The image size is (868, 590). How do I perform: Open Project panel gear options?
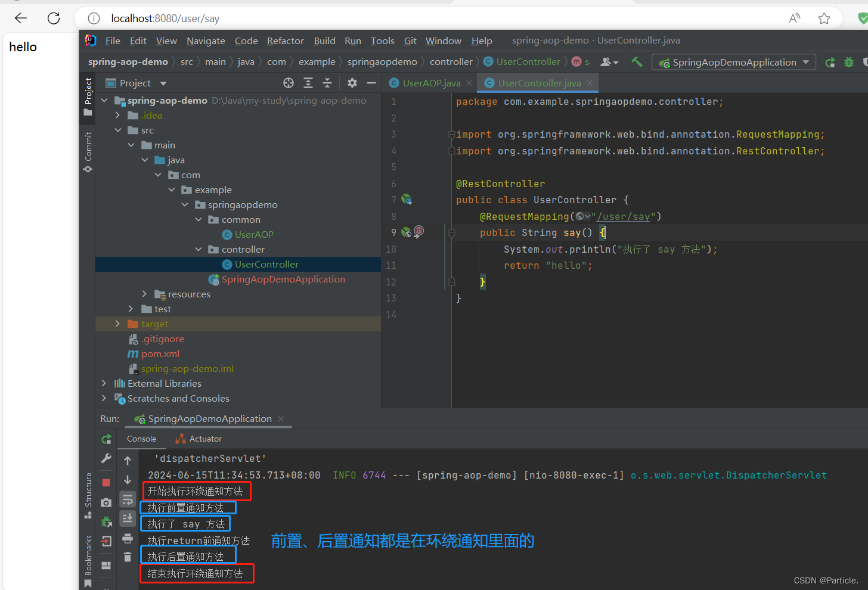click(352, 83)
